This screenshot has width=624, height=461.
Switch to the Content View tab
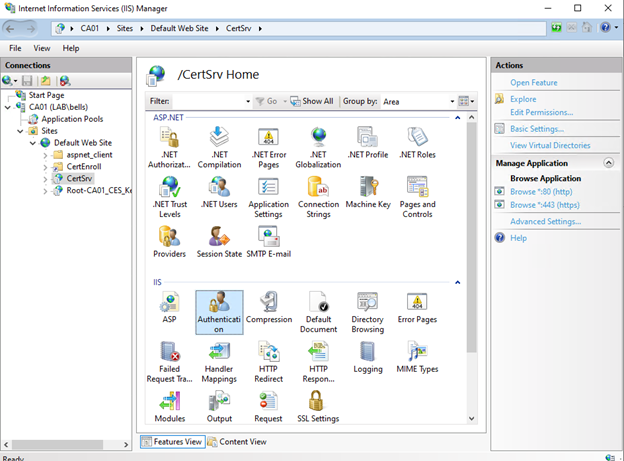237,441
